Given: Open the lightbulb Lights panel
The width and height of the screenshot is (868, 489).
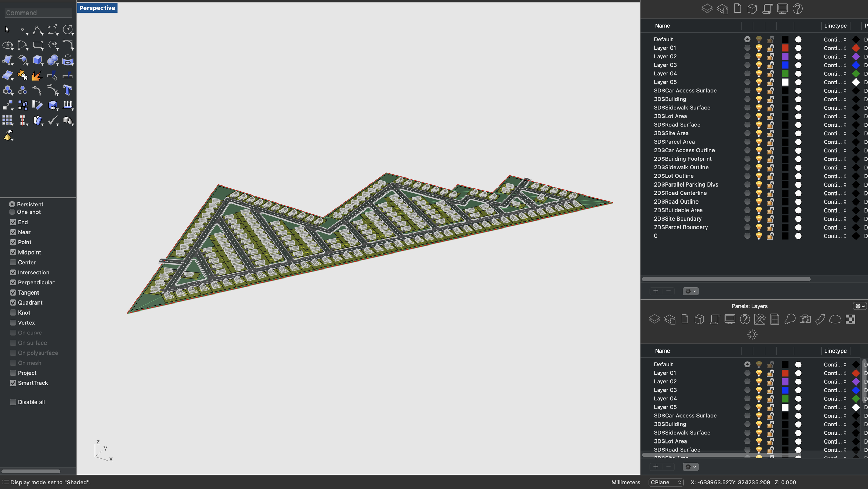Looking at the screenshot, I should pyautogui.click(x=790, y=319).
